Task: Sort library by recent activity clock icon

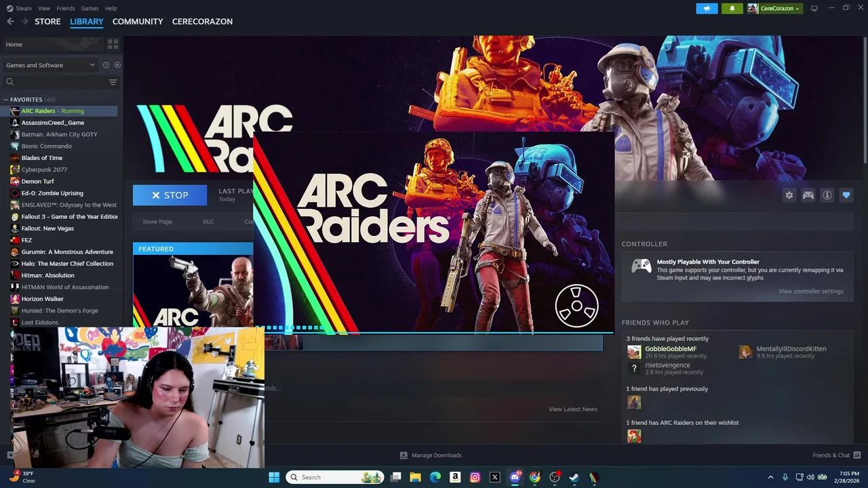Action: [x=106, y=65]
